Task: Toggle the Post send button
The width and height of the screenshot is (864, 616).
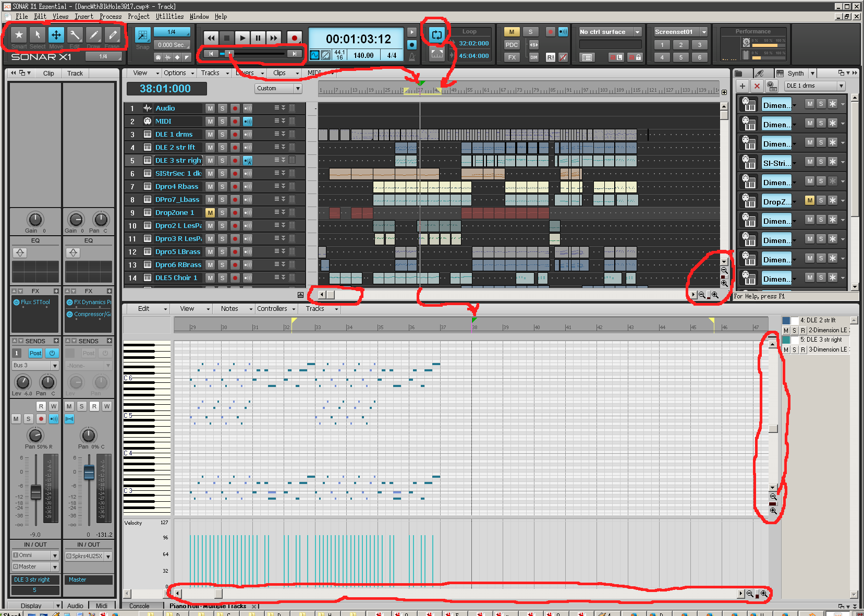Action: point(35,353)
